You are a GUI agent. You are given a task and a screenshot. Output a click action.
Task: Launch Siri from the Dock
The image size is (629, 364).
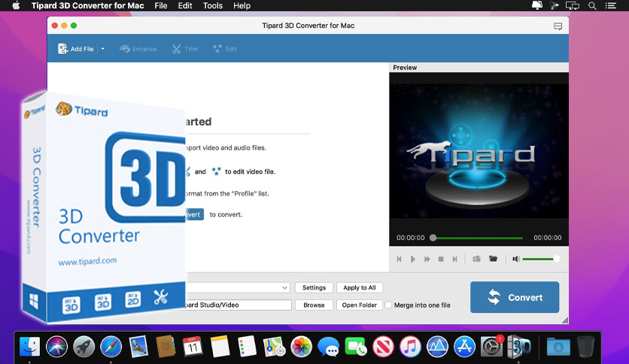57,347
